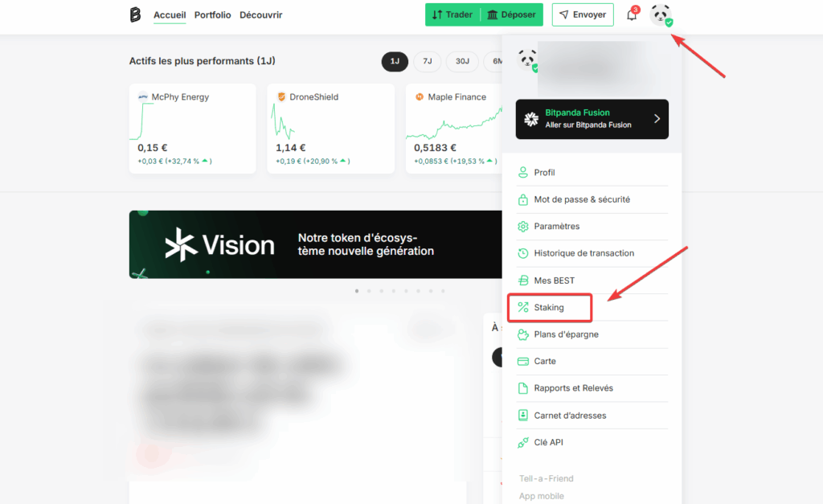Screen dimensions: 823x504
Task: Click the Bitpanda Fusion snowflake icon
Action: (x=531, y=119)
